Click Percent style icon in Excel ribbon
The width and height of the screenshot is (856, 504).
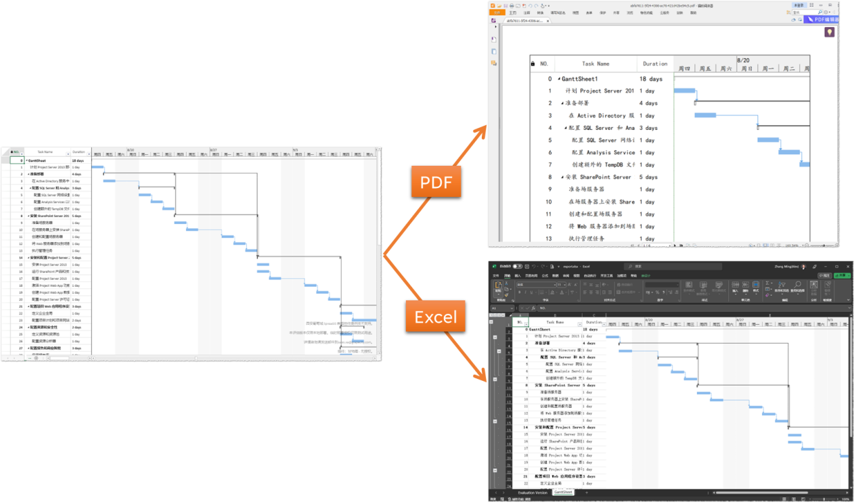click(x=657, y=292)
